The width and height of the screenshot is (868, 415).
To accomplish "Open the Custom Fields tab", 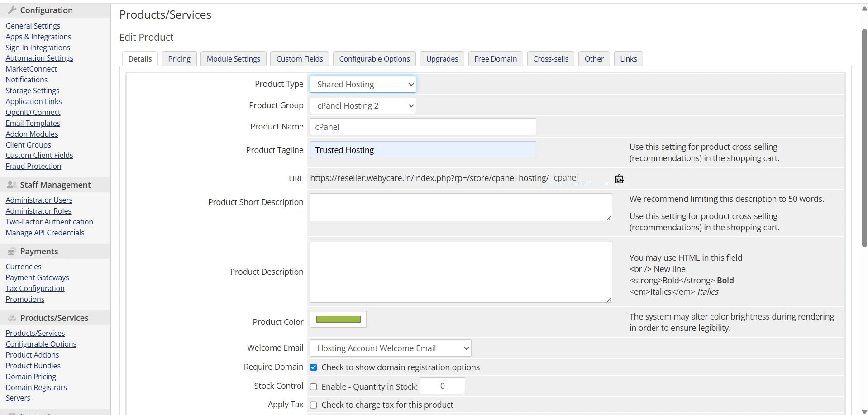I will (300, 59).
